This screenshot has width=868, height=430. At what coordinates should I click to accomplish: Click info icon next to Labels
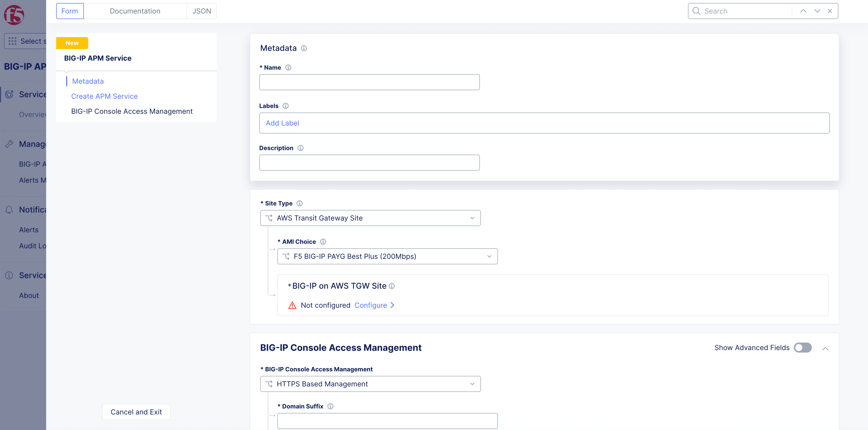[x=286, y=106]
